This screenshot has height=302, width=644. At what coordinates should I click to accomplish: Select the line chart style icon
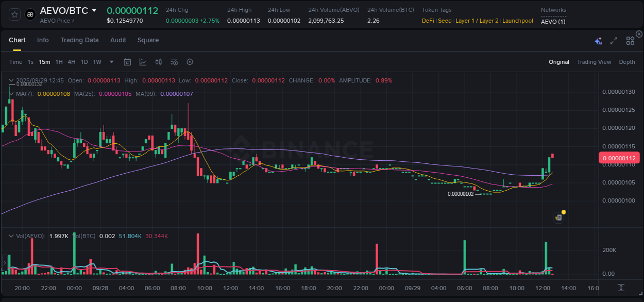[142, 62]
